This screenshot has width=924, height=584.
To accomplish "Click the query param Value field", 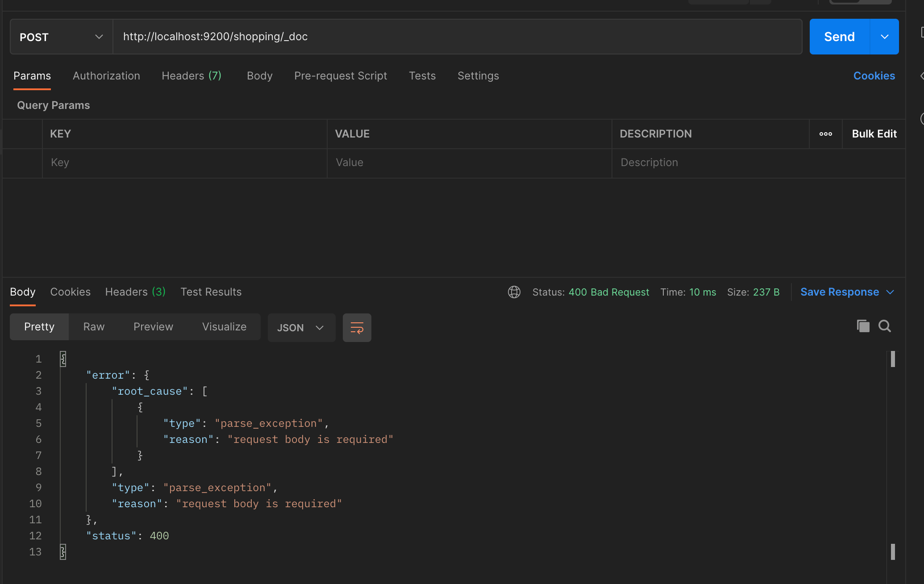I will pos(470,163).
